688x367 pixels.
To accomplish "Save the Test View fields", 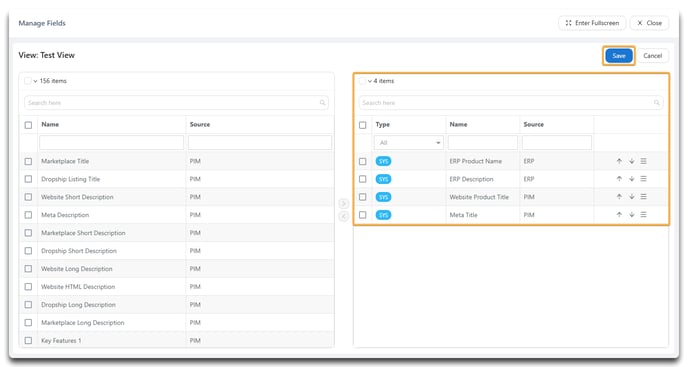I will click(619, 56).
